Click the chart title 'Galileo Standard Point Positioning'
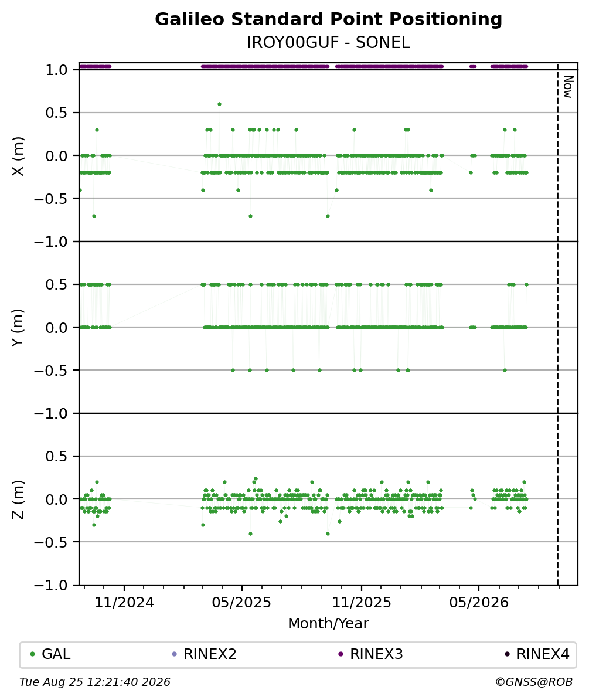The width and height of the screenshot is (589, 700). tap(328, 19)
